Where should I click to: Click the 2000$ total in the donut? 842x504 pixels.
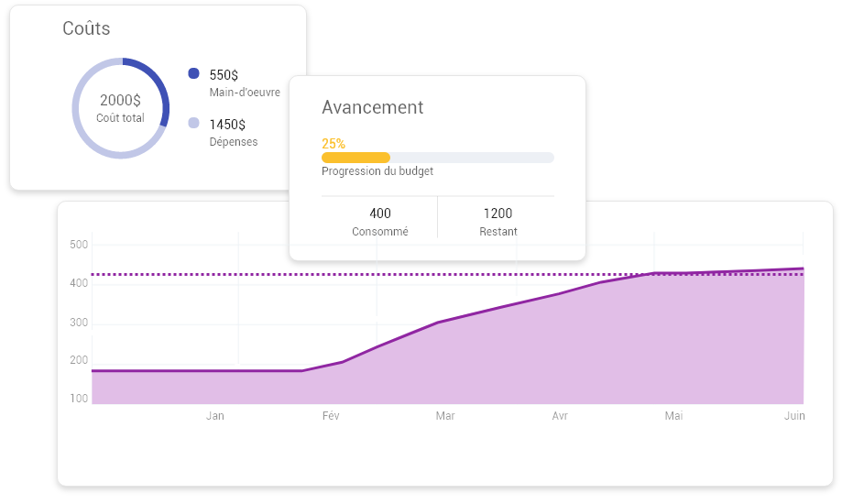pos(120,100)
